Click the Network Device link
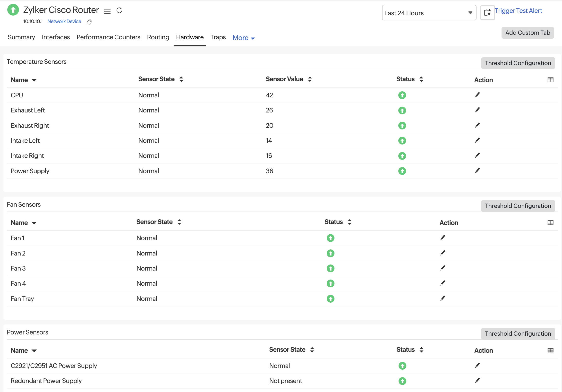This screenshot has width=562, height=392. [x=64, y=22]
